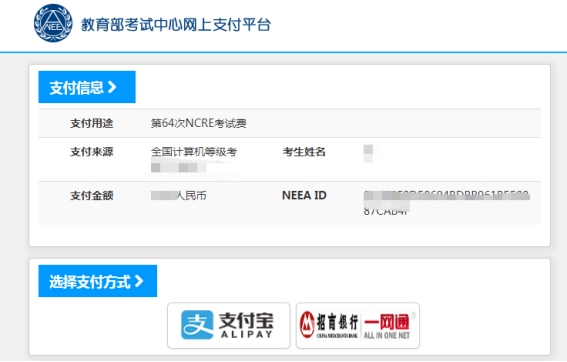Screen dimensions: 567x362
Task: Click the 考生姓名 label
Action: 304,152
